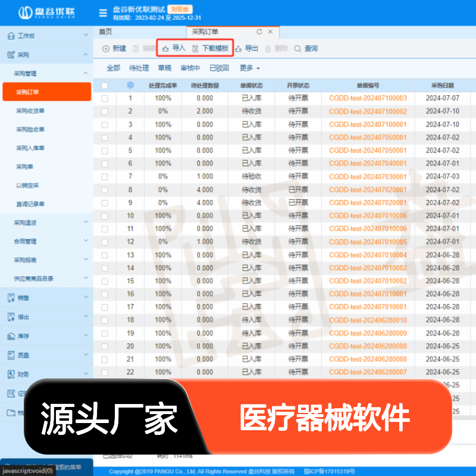This screenshot has height=476, width=476.
Task: Check the row 5 checkbox
Action: click(105, 151)
